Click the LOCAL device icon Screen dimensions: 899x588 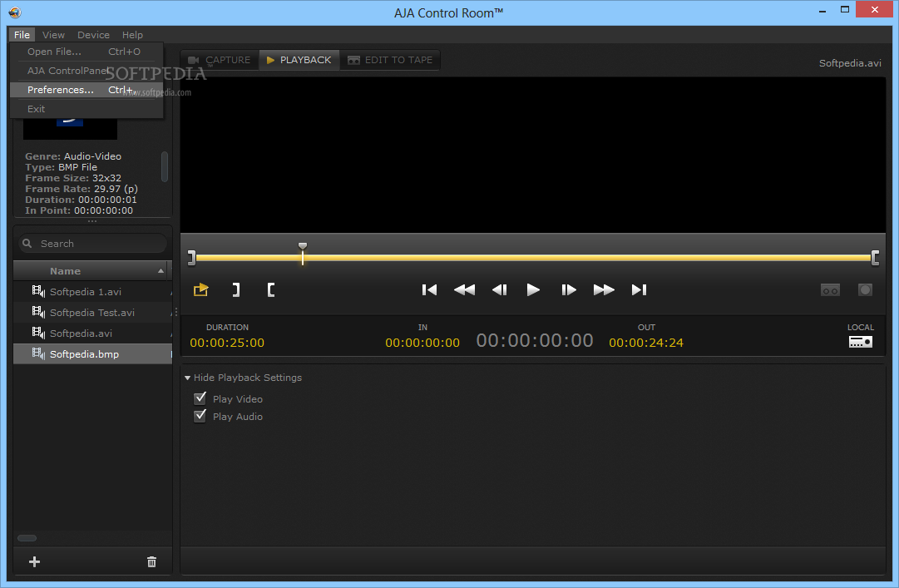(x=861, y=342)
